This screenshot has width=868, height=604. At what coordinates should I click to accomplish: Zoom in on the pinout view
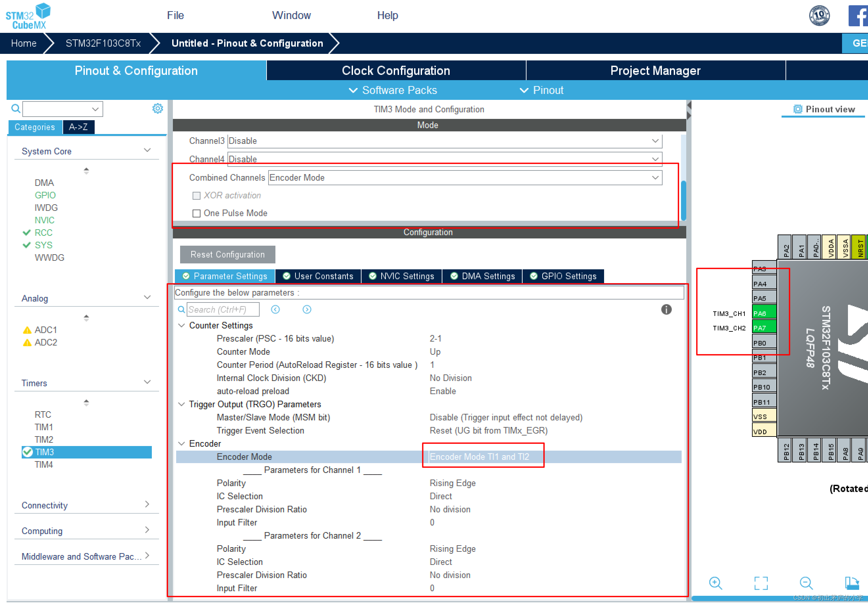click(x=715, y=583)
